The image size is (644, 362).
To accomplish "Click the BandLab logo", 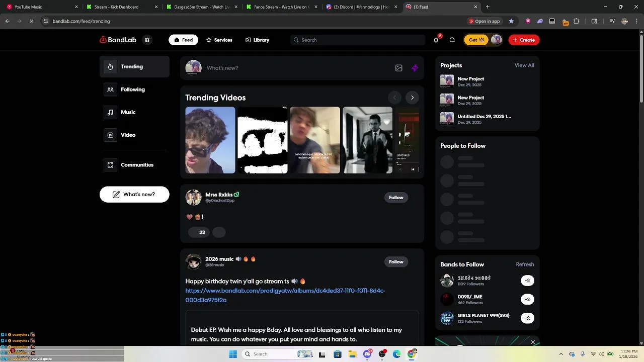I will 118,40.
